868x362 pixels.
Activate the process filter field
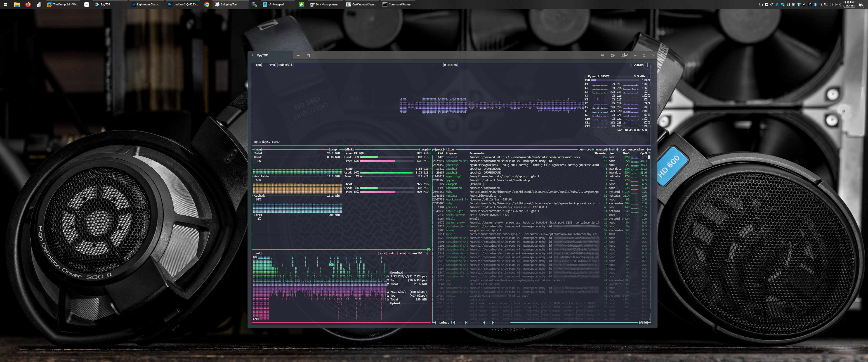451,150
